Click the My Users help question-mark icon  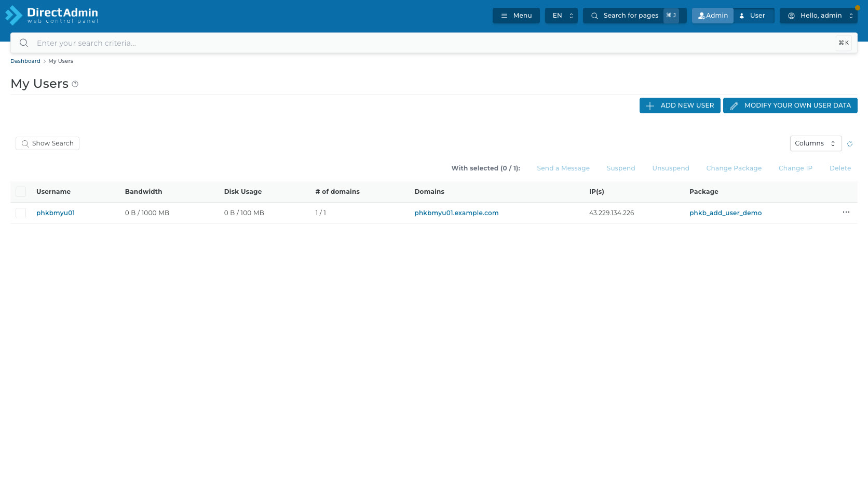click(75, 84)
